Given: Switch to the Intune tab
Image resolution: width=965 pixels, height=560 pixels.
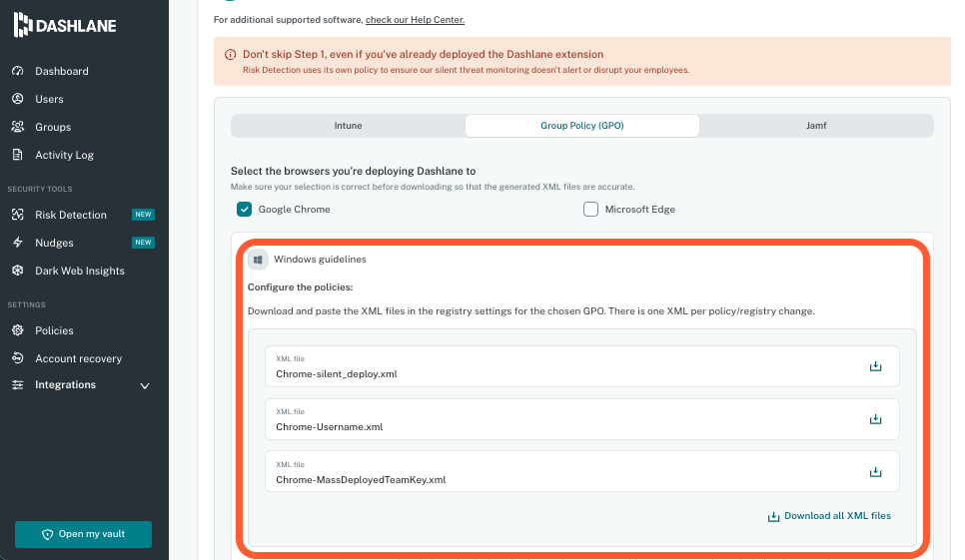Looking at the screenshot, I should pyautogui.click(x=348, y=126).
